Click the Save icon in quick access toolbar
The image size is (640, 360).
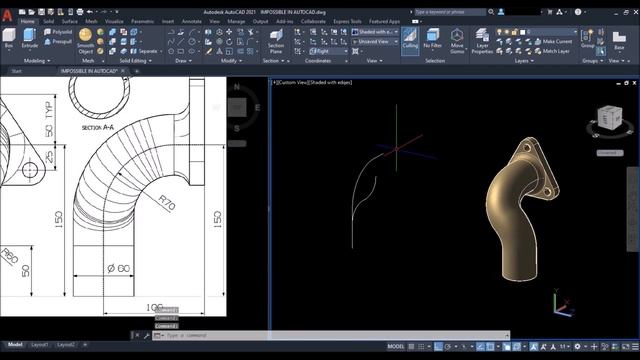tap(41, 12)
